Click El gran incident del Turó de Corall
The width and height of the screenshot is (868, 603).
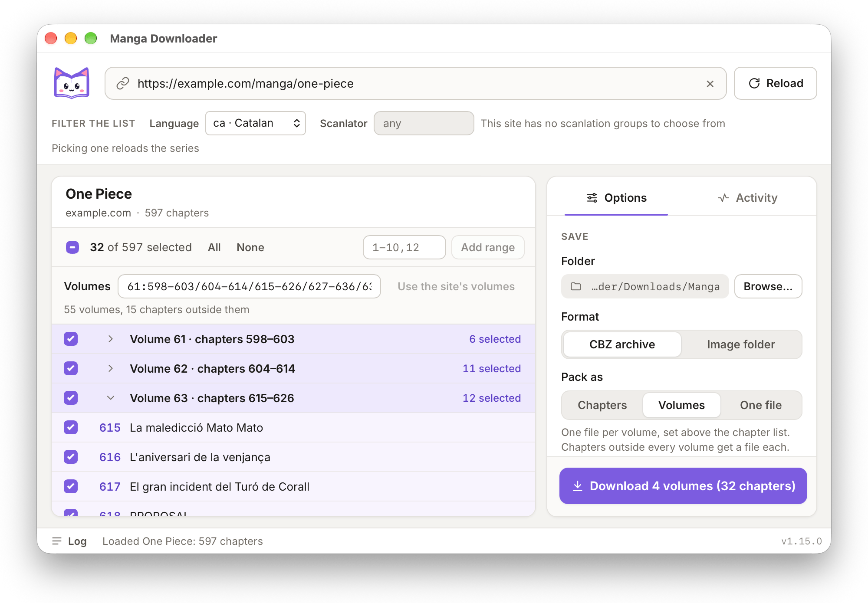click(220, 487)
